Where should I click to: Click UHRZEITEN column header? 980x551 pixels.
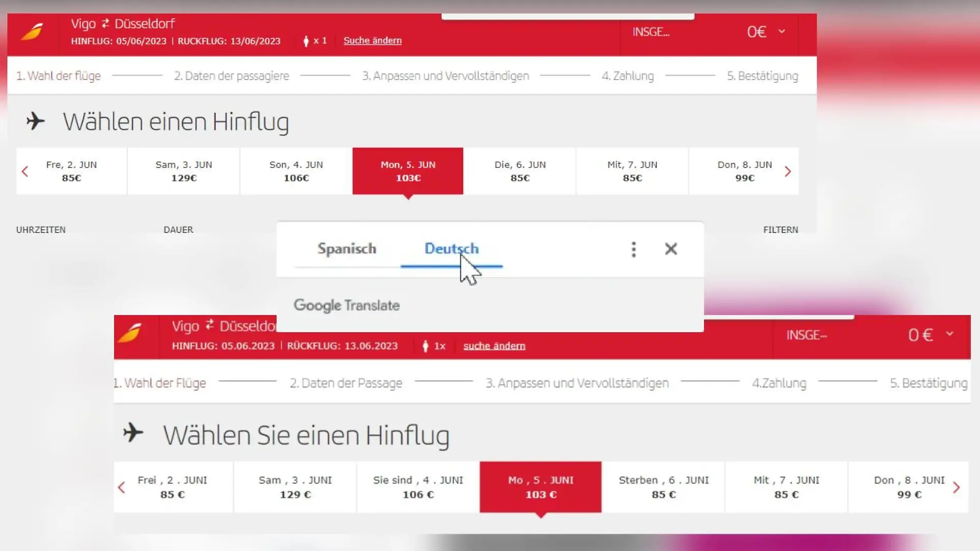pyautogui.click(x=41, y=230)
